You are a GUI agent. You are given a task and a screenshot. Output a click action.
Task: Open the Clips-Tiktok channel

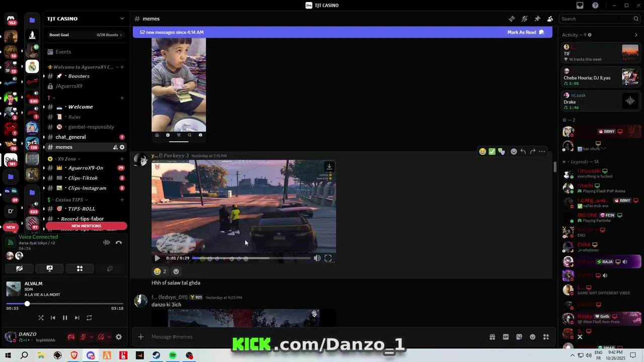[x=86, y=178]
